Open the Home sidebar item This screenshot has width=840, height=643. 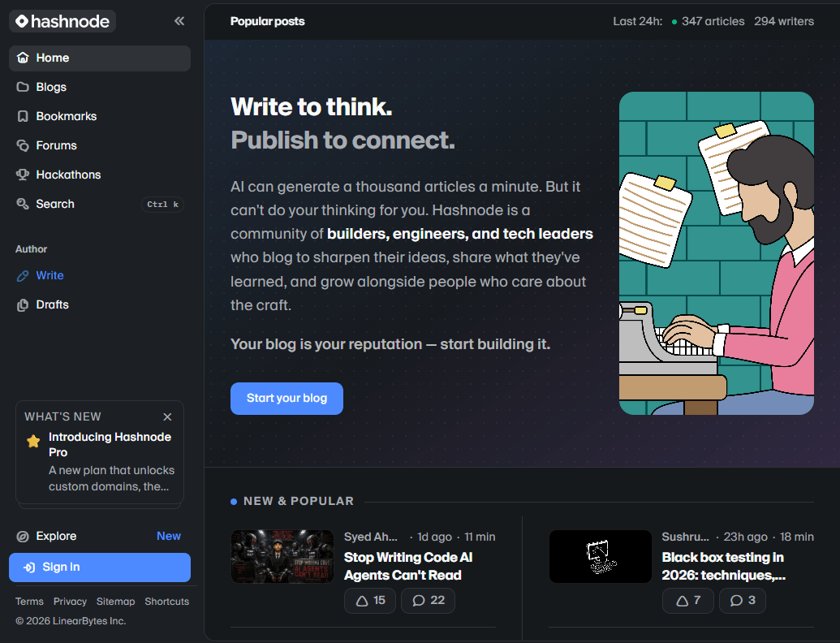100,58
